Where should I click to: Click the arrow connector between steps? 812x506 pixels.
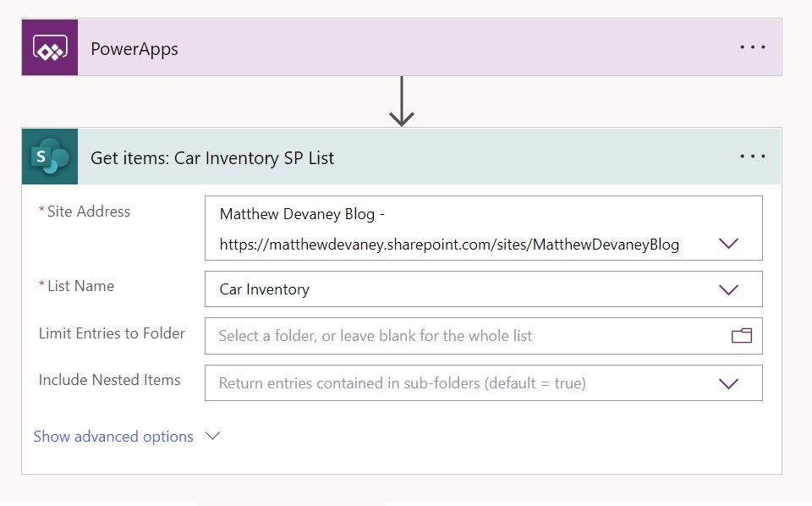point(401,102)
